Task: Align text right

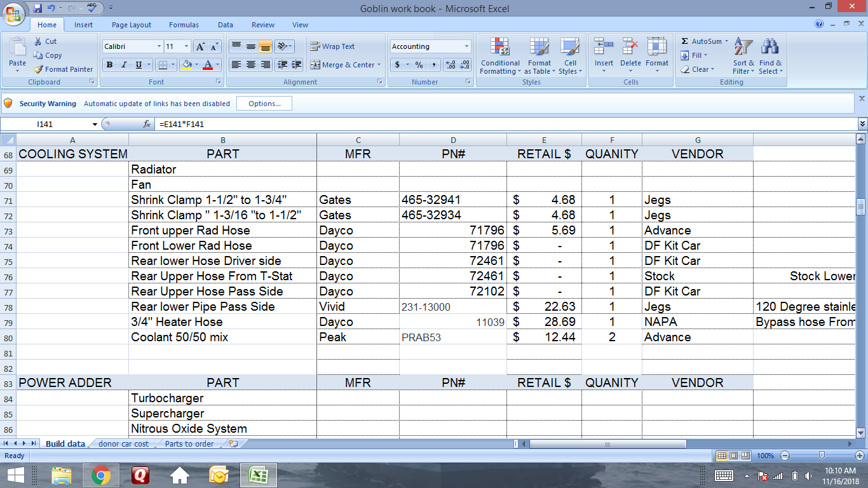Action: tap(265, 65)
